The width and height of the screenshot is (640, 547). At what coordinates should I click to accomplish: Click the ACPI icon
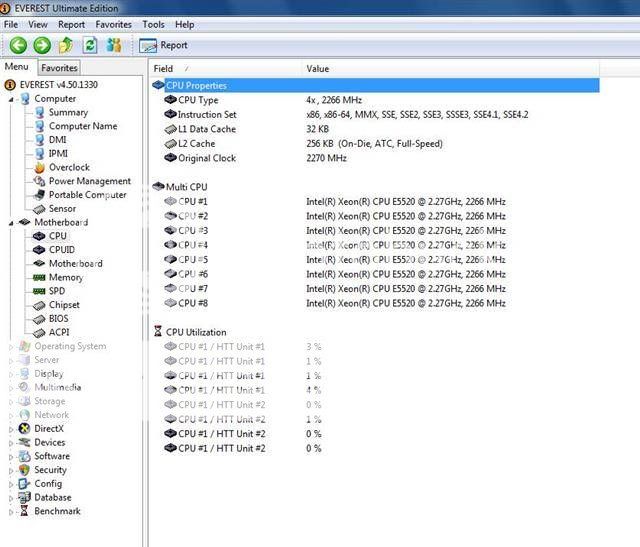click(39, 333)
